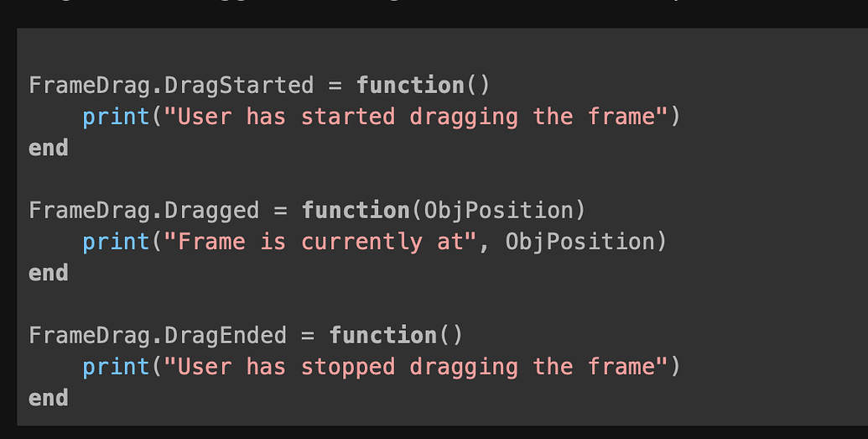Click the ObjPosition argument inside print
Viewport: 868px width, 439px height.
coord(580,243)
